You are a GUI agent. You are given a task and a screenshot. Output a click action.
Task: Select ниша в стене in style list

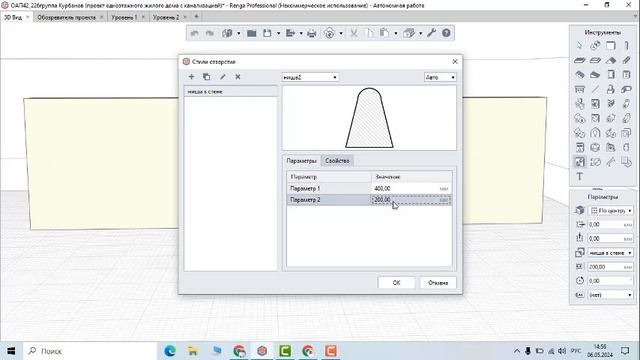tap(231, 92)
